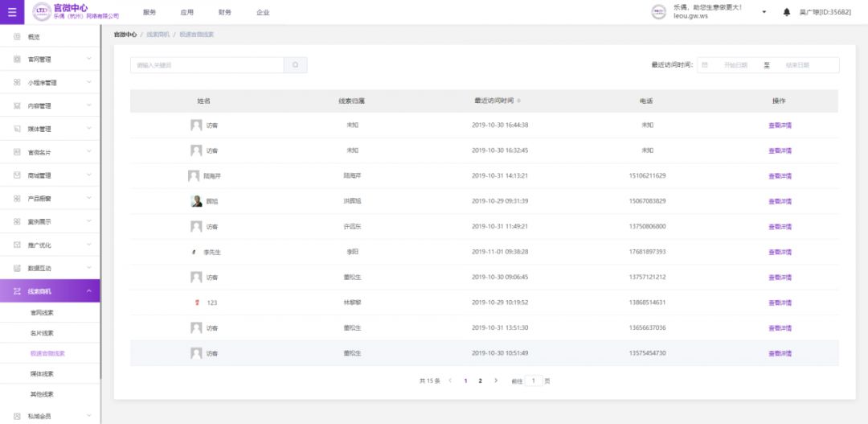The image size is (868, 424).
Task: Click 线索商机 in the breadcrumb
Action: [158, 35]
